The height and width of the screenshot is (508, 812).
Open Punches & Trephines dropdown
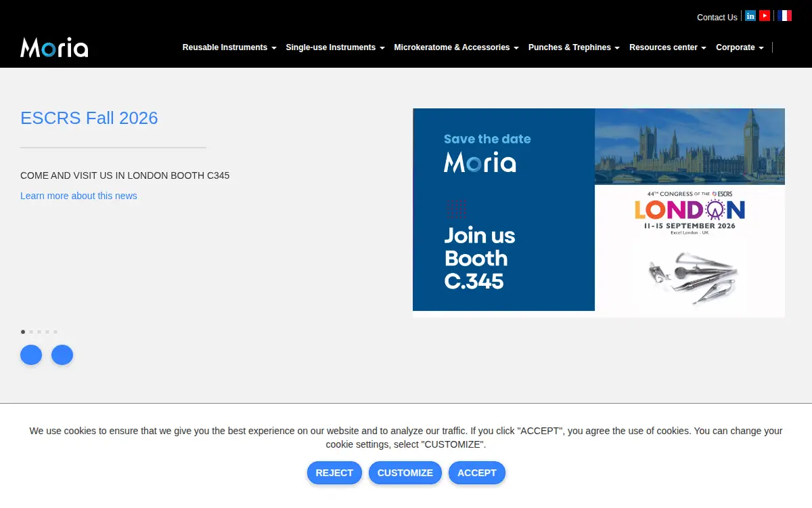pyautogui.click(x=574, y=47)
